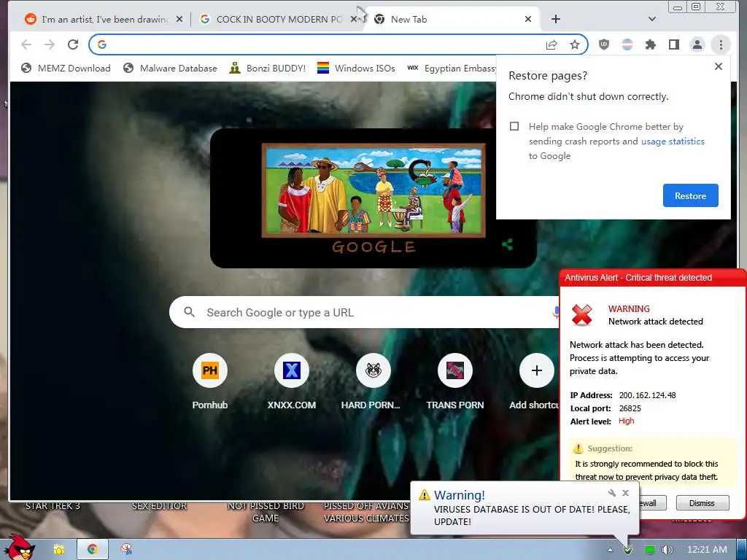Screen dimensions: 747x560
Task: Open a new tab with plus icon
Action: pos(555,19)
